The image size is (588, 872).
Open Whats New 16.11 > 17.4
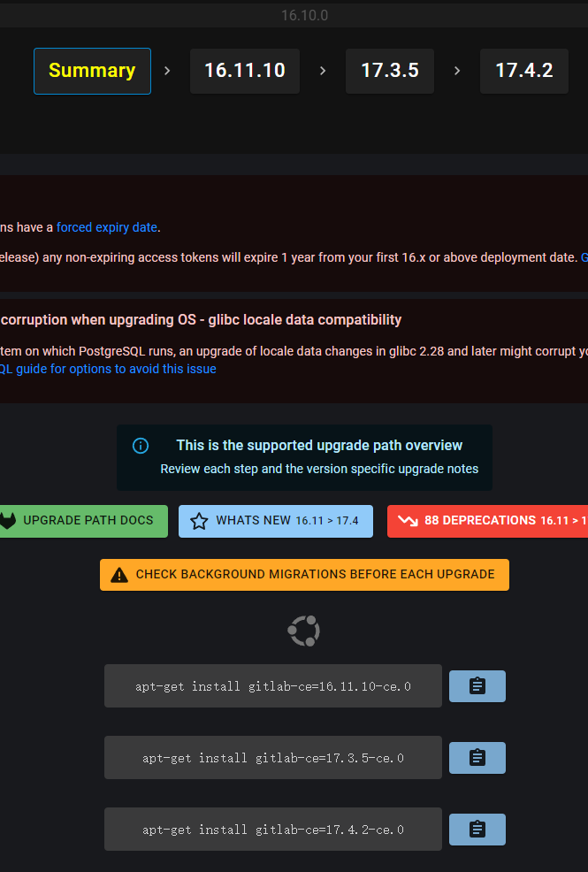coord(276,521)
